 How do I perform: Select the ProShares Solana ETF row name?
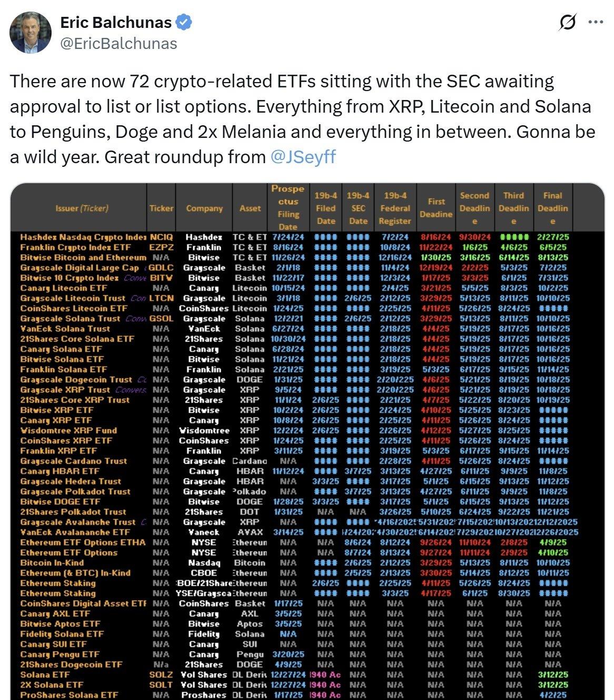tap(69, 695)
